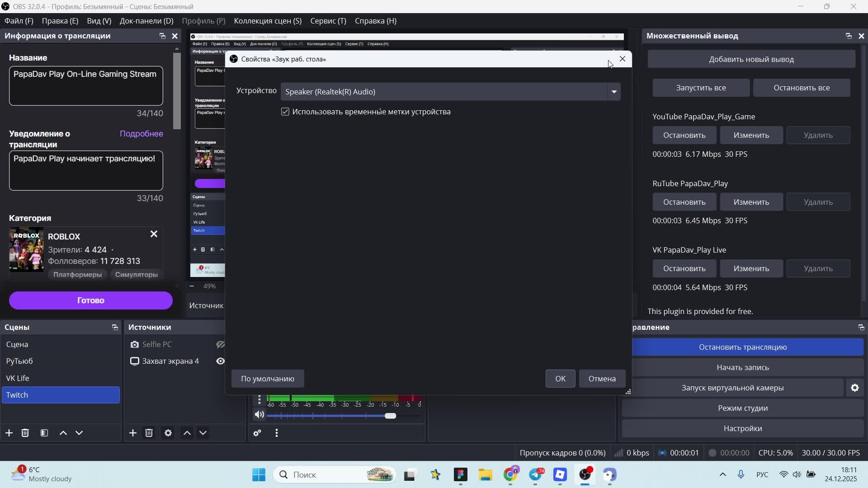Open source properties gear in the Источники toolbar
Viewport: 868px width, 488px height.
point(168,433)
